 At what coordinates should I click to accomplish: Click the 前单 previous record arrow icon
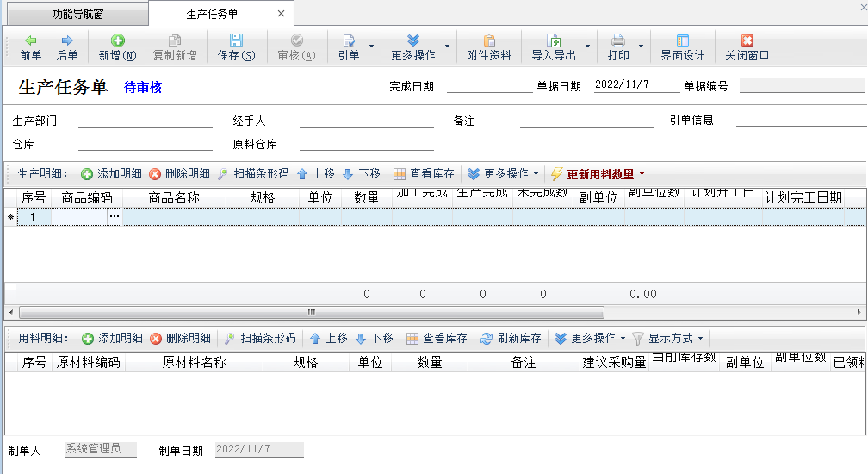tap(31, 41)
